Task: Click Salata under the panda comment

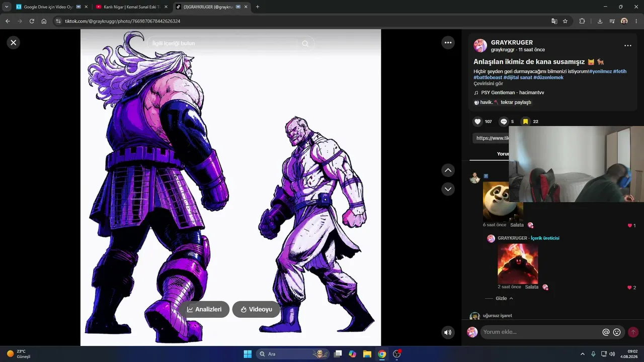Action: tap(517, 225)
